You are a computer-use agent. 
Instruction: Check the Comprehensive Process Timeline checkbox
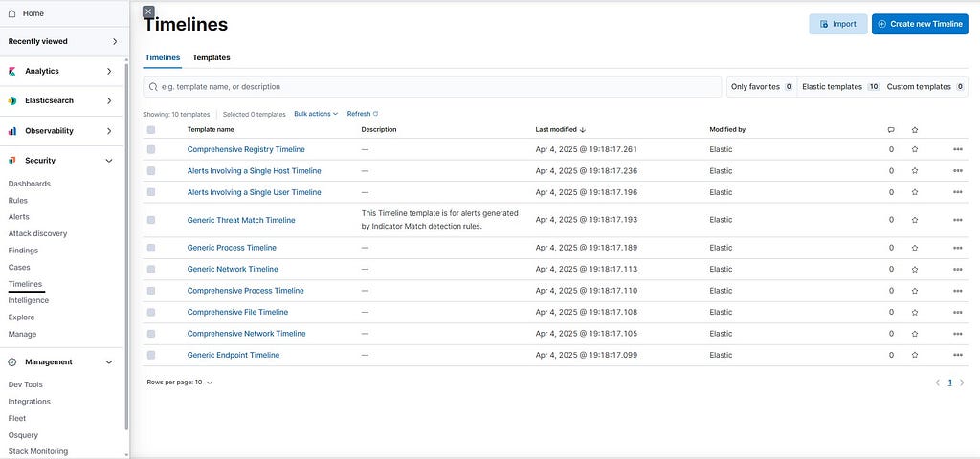pos(150,291)
